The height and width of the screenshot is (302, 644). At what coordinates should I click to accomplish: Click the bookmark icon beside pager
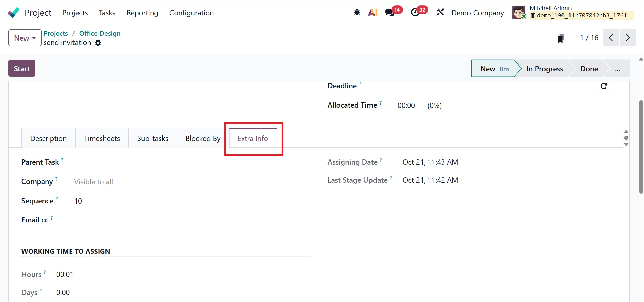[x=561, y=38]
